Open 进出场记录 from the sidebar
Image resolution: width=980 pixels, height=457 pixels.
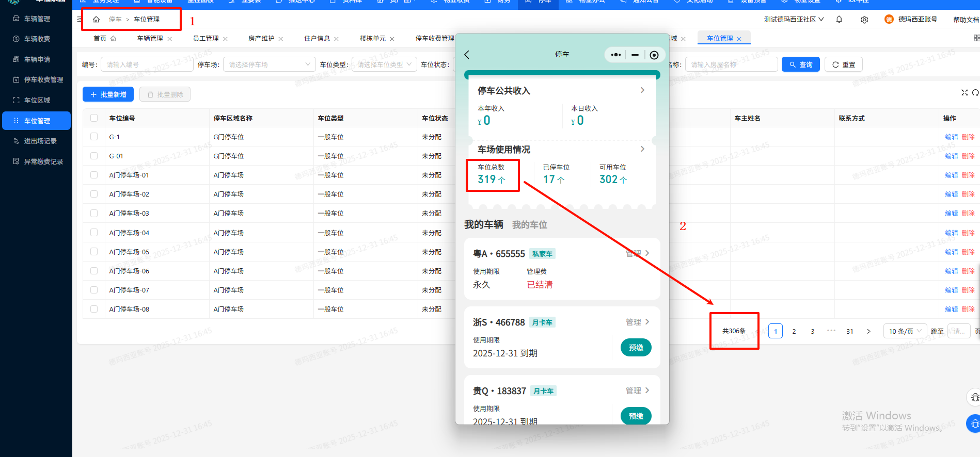point(36,141)
